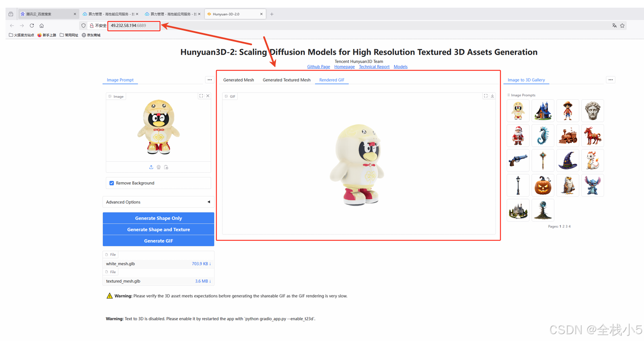644x341 pixels.
Task: Expand the input image to fullscreen
Action: (201, 96)
